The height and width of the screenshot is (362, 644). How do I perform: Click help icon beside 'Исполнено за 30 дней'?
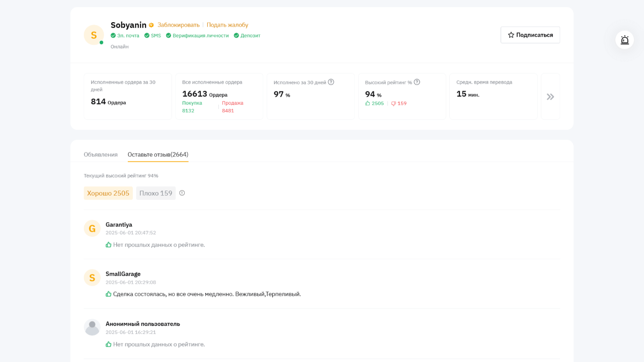point(331,82)
